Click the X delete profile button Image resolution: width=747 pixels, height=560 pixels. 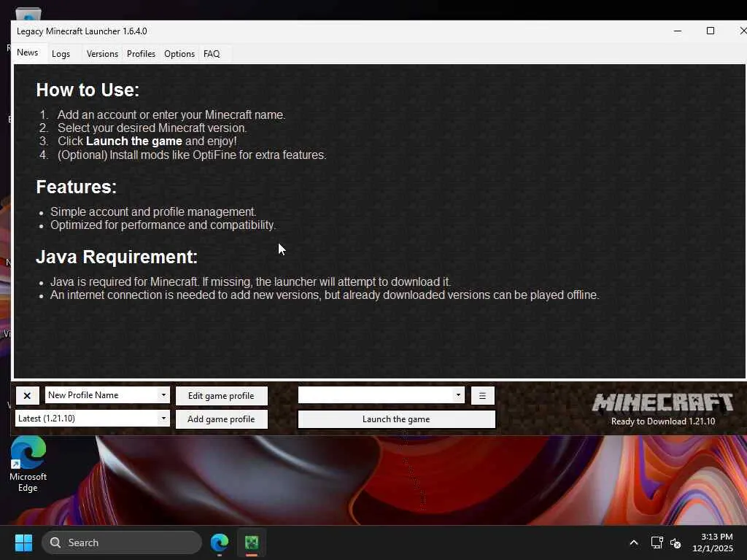pos(27,396)
